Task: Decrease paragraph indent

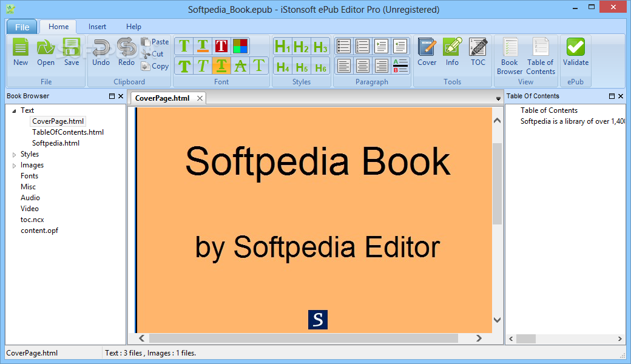Action: pyautogui.click(x=400, y=46)
